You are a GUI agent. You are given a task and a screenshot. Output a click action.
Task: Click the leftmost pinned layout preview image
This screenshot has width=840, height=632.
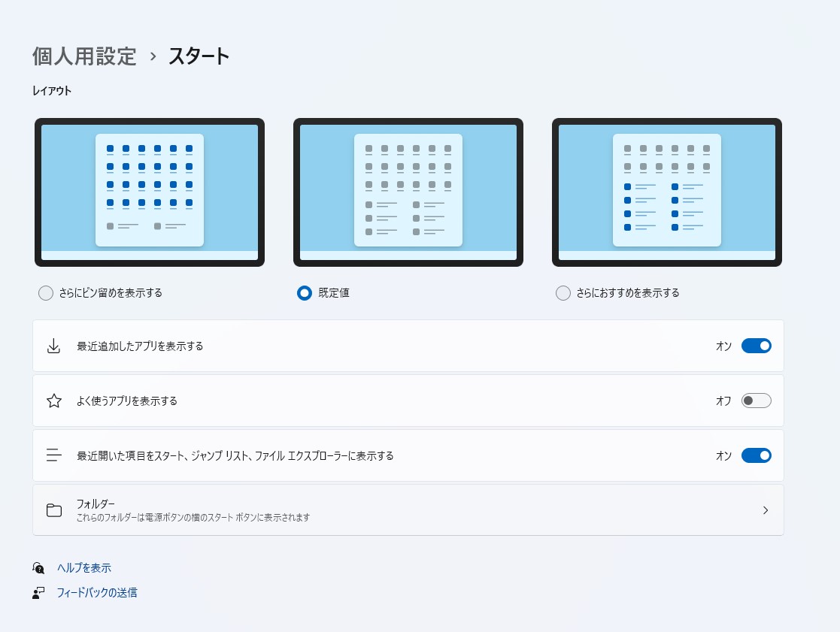(x=149, y=192)
